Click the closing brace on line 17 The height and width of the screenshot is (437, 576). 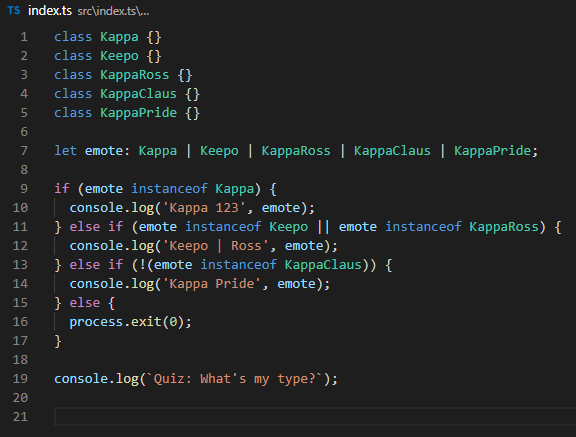(x=58, y=341)
